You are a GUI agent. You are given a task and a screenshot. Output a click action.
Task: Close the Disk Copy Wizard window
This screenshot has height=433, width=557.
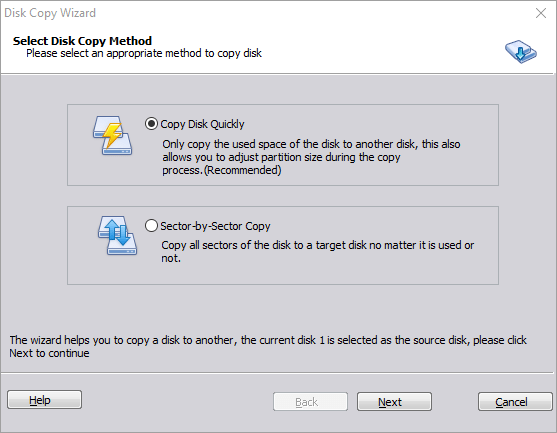point(541,13)
